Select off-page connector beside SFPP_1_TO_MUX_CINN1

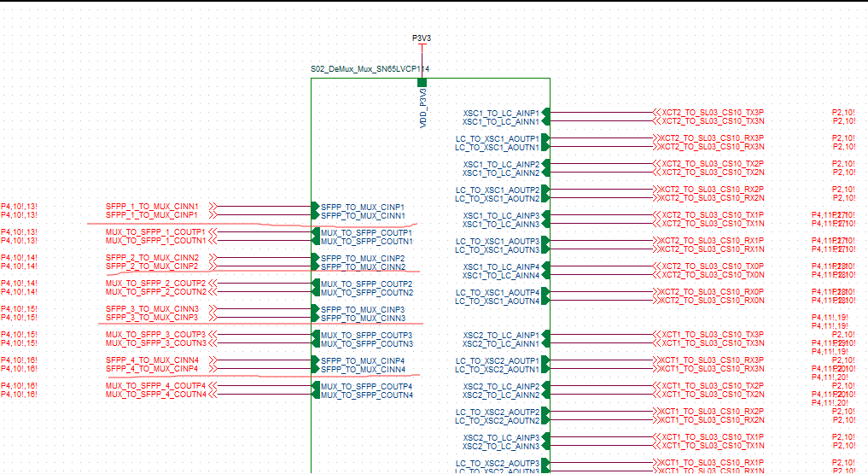coord(213,206)
